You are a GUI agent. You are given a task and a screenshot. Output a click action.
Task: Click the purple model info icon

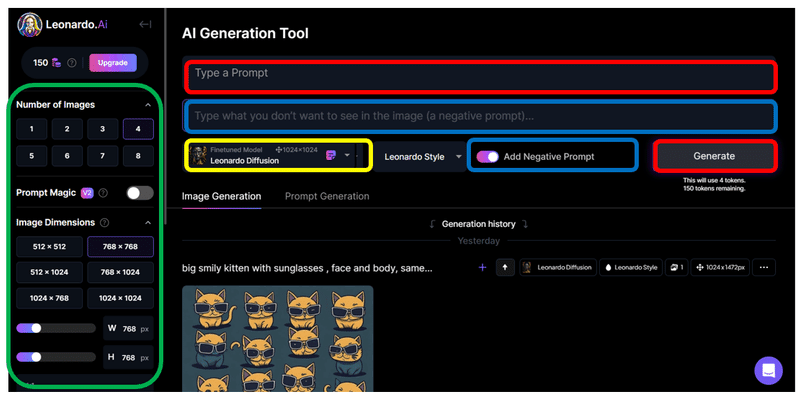click(331, 156)
